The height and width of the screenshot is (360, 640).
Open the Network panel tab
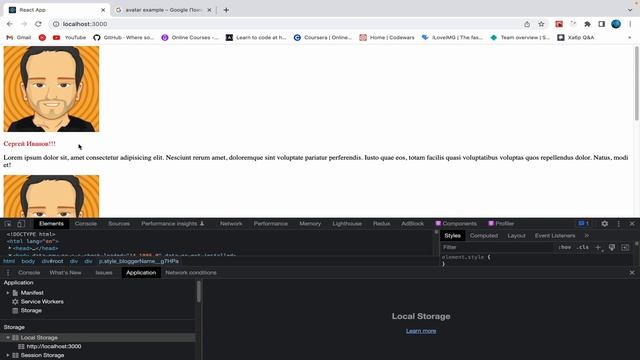(231, 224)
